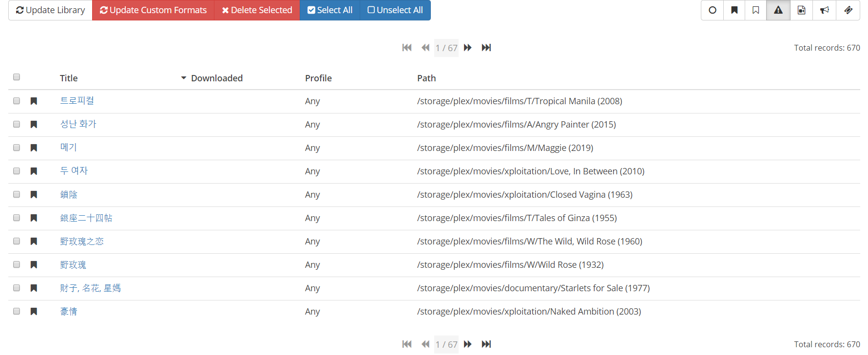The width and height of the screenshot is (868, 355).
Task: Sort by the Path column header
Action: pyautogui.click(x=426, y=78)
